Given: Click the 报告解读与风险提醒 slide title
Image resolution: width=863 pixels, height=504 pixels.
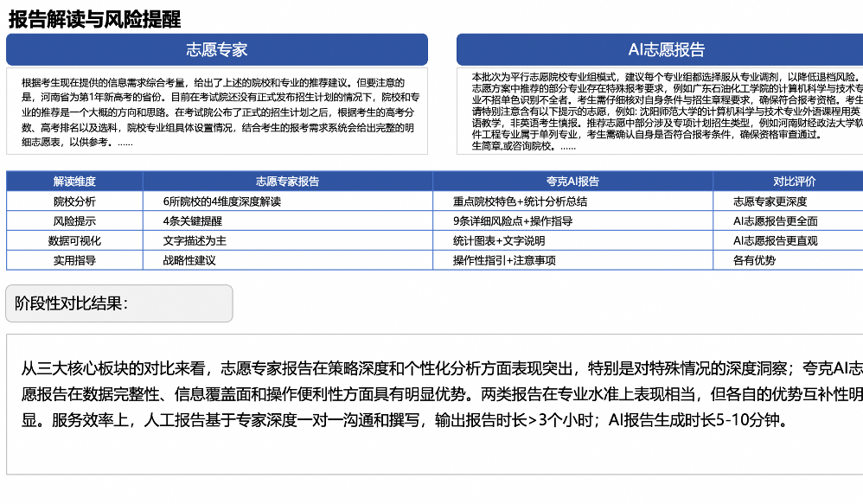Looking at the screenshot, I should coord(94,18).
